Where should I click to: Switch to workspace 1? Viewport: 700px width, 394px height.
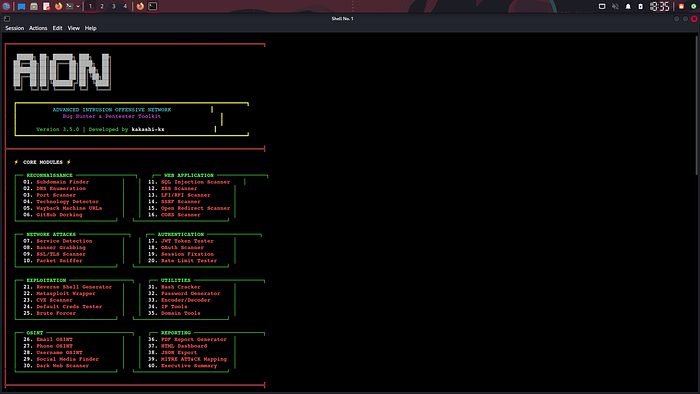click(90, 6)
